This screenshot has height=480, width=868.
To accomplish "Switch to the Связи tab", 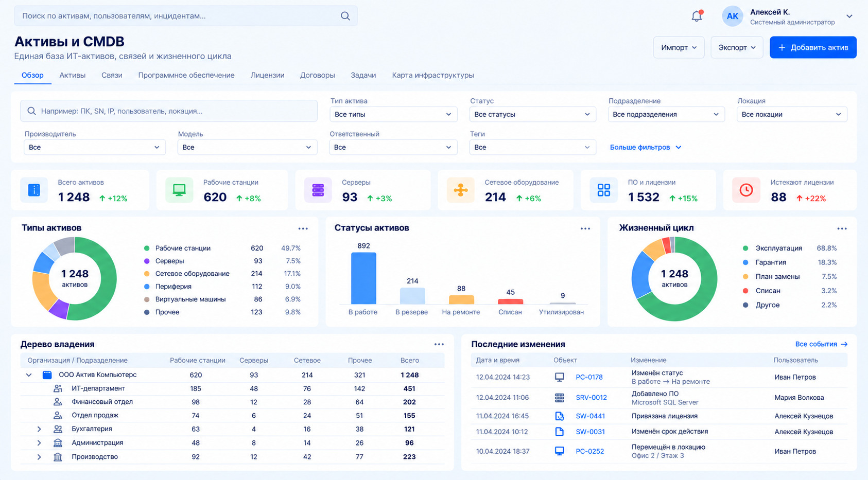I will tap(112, 75).
